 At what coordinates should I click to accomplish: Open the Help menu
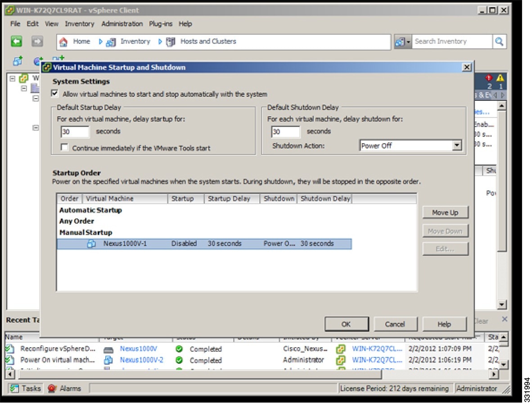(185, 24)
